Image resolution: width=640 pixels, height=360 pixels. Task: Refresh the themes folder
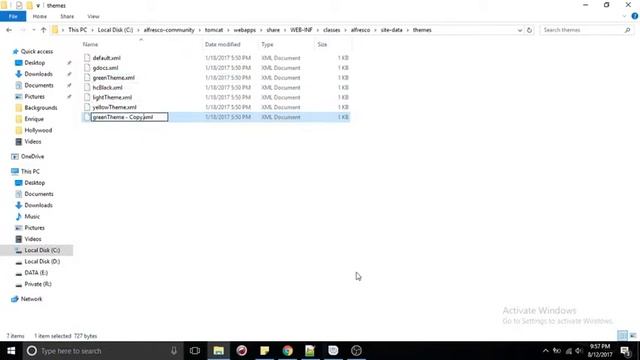click(x=529, y=30)
